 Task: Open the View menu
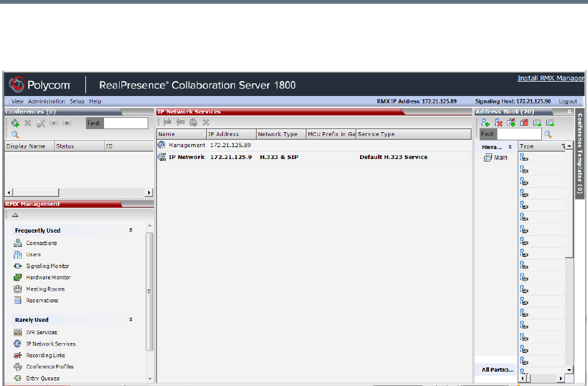[x=17, y=102]
